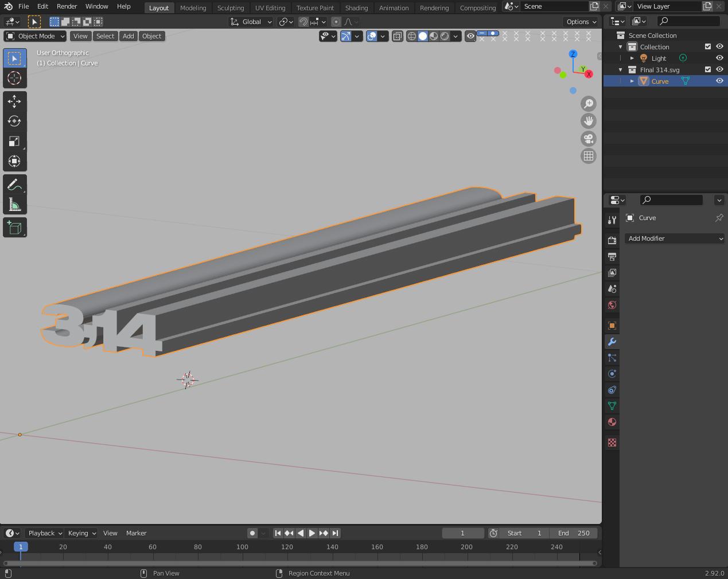Open Material Properties with the sphere icon
Screen dimensions: 728x579
pos(612,422)
